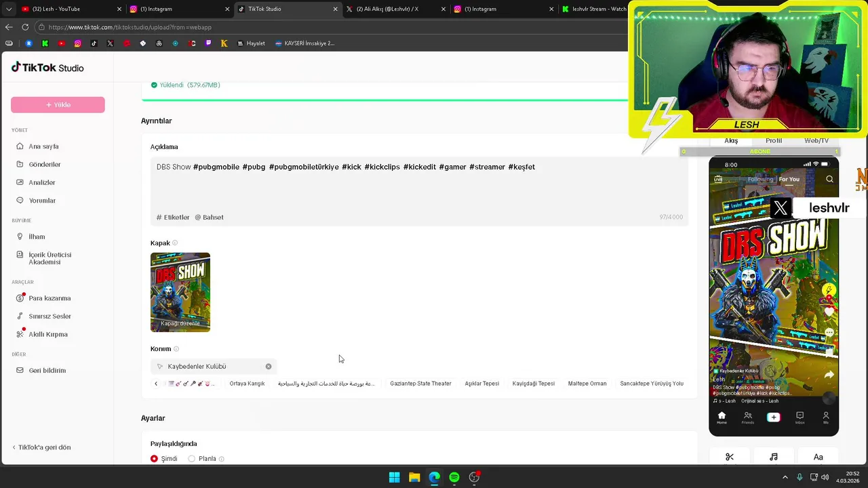Click the info icon next to Kapak
The image size is (868, 488).
(x=175, y=243)
